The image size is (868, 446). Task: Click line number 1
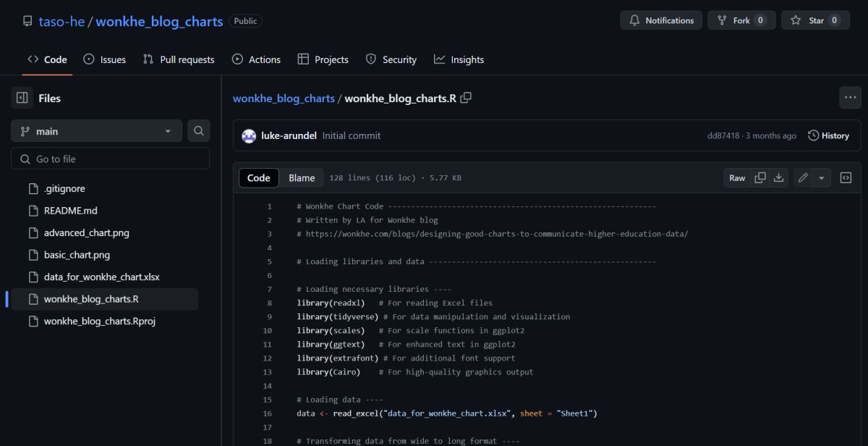tap(269, 206)
